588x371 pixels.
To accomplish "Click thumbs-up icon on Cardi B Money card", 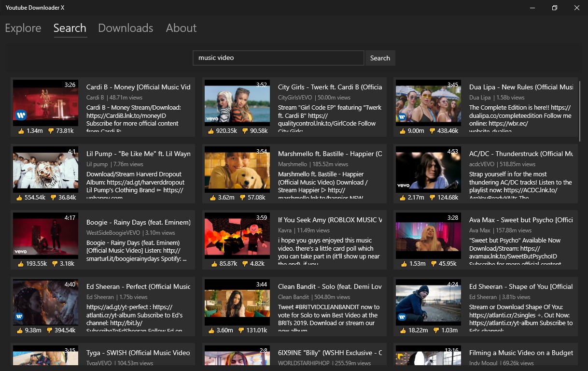I will (x=21, y=131).
